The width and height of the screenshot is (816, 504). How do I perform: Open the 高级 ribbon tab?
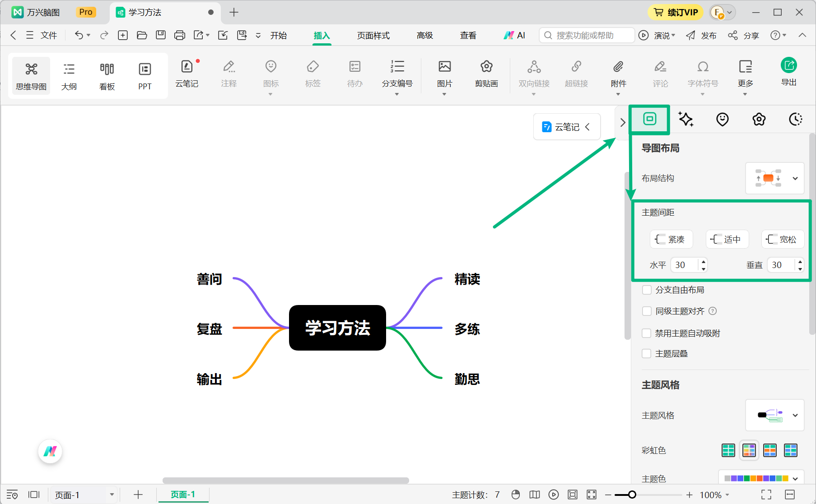(x=424, y=35)
